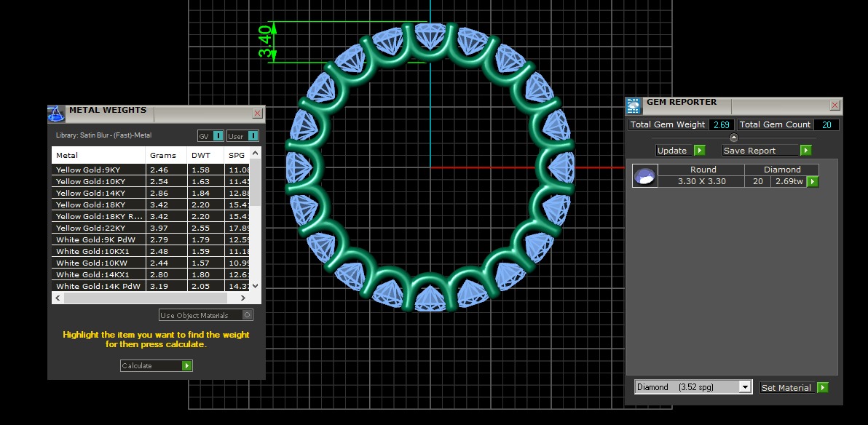Click the 2.69tw weight cell
This screenshot has height=425, width=868.
(x=789, y=181)
